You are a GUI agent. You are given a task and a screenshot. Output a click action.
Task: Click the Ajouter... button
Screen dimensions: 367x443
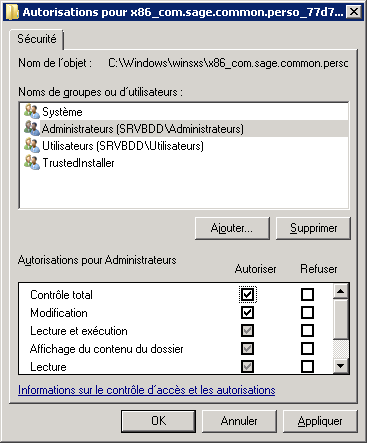tap(232, 228)
